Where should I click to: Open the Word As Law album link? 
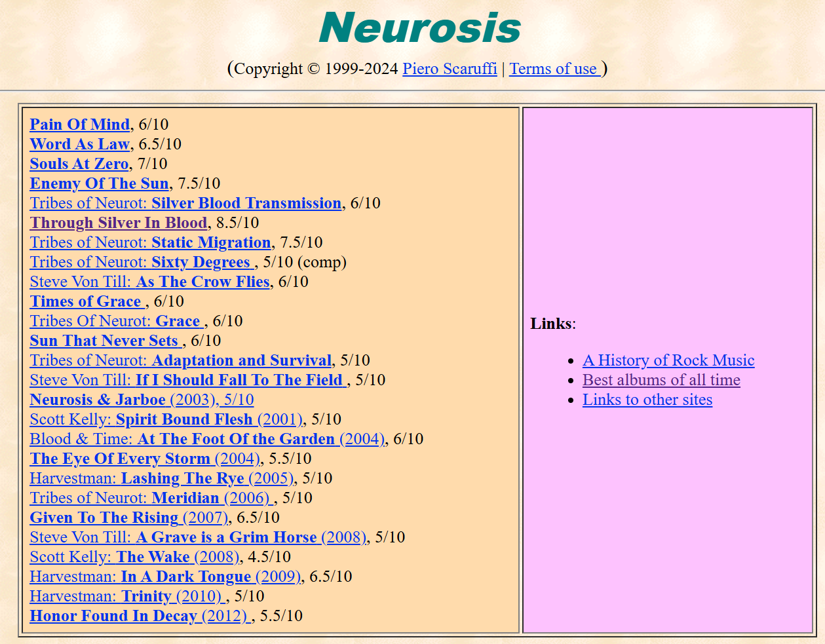[80, 144]
